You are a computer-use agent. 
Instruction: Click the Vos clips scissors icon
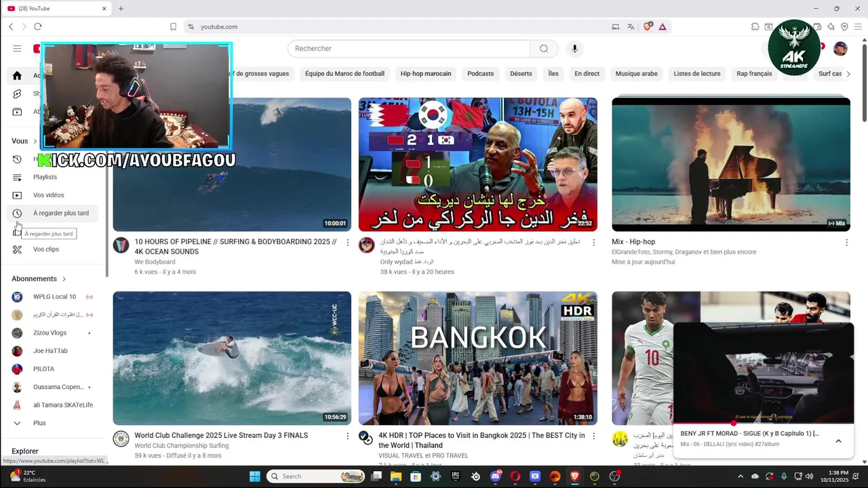click(17, 249)
